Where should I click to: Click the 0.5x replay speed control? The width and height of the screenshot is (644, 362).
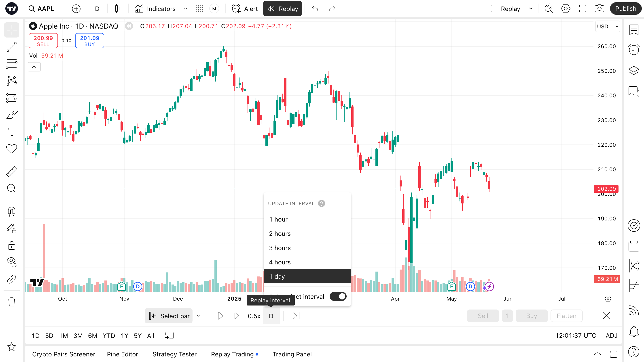(254, 316)
